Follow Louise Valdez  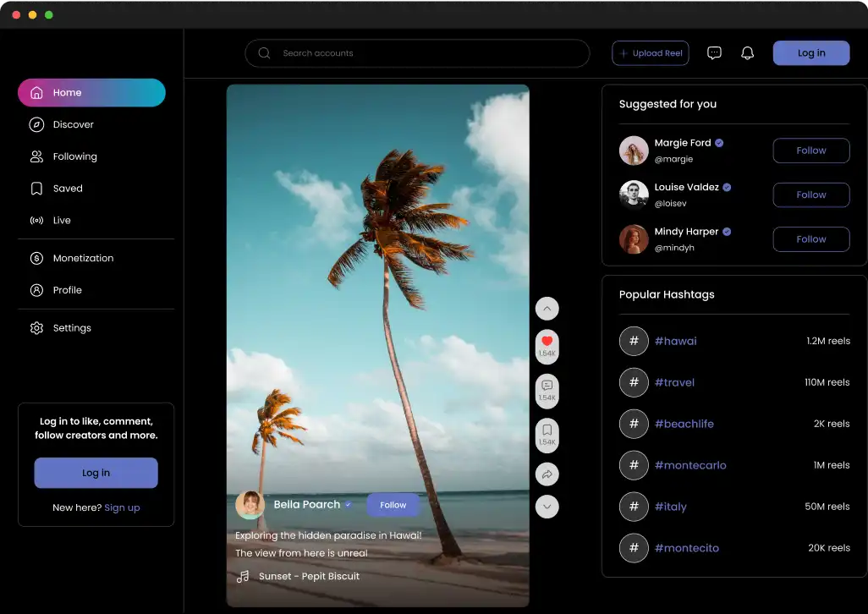tap(811, 195)
